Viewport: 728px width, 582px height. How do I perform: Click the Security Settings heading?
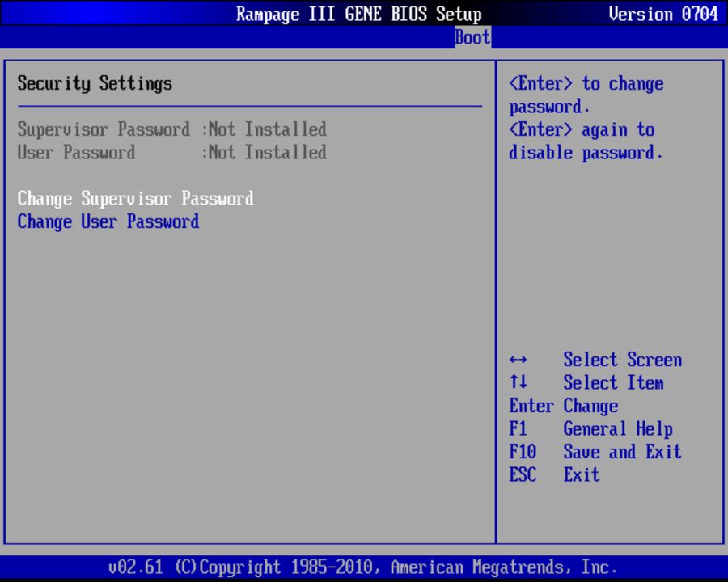click(95, 83)
